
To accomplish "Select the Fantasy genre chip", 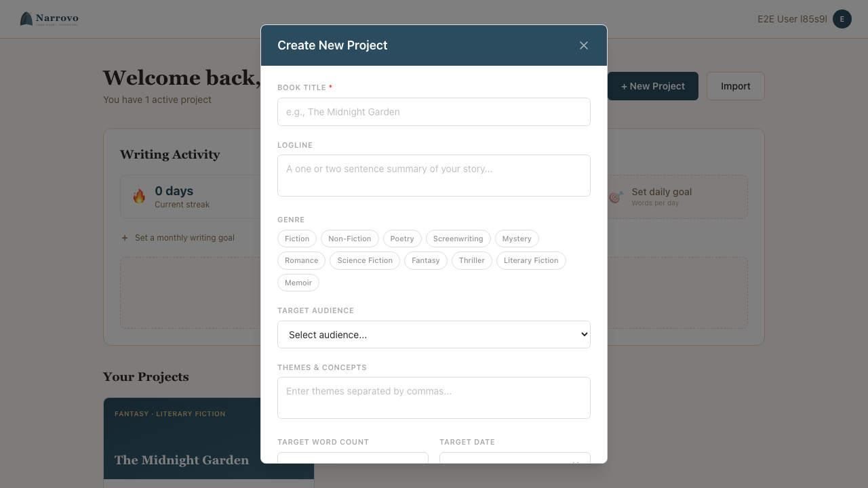I will pos(425,260).
